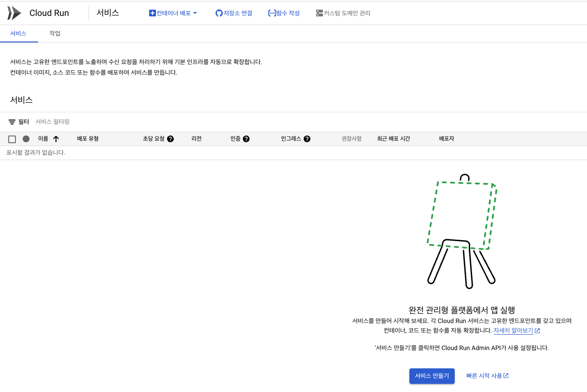Click the function icon beside 함수 작성
The image size is (587, 392).
(x=272, y=13)
